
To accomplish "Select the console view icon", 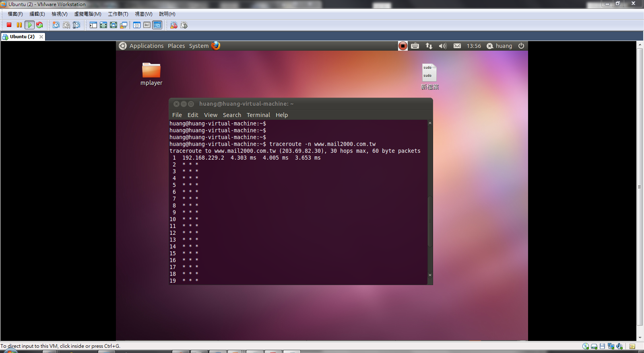I will tap(157, 25).
